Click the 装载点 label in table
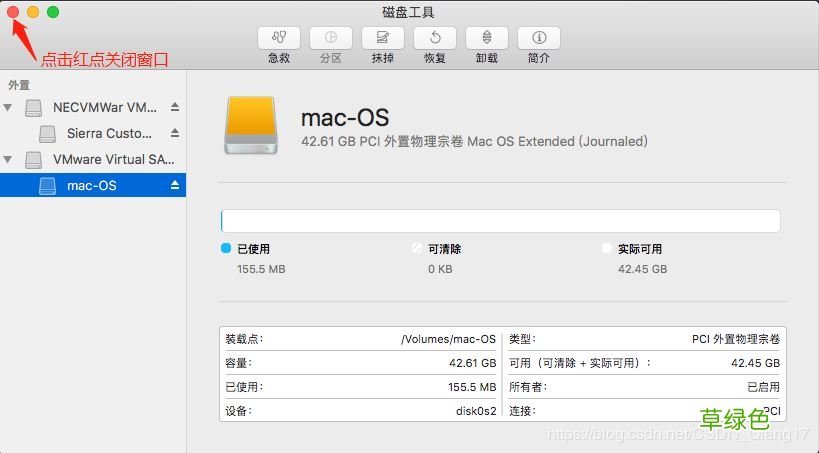Viewport: 819px width, 453px height. [x=244, y=340]
